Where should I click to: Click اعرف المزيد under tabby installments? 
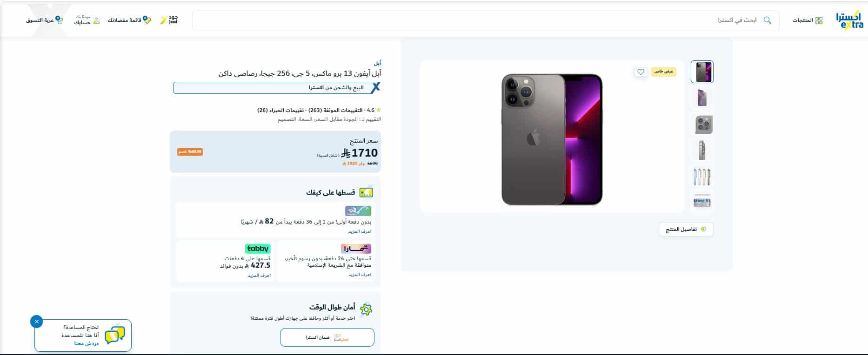coord(259,276)
